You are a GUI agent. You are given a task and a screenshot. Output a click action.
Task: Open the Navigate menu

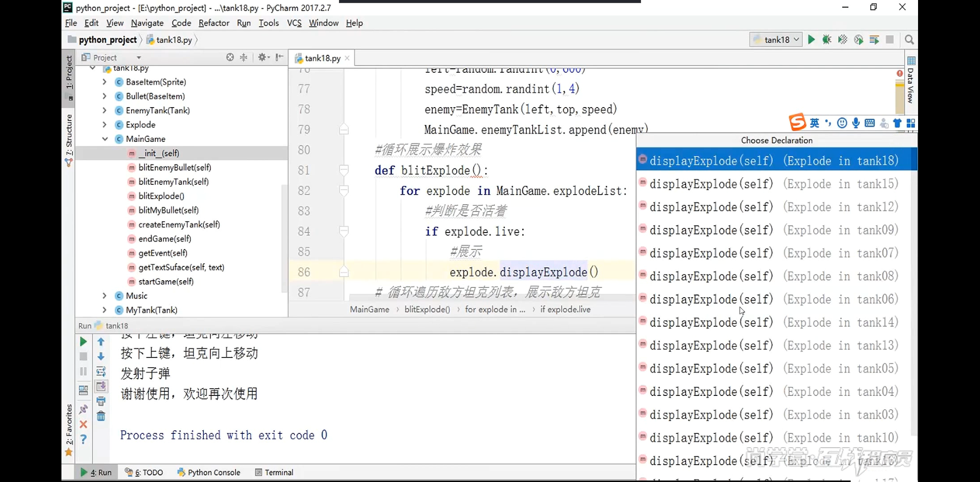click(x=147, y=23)
